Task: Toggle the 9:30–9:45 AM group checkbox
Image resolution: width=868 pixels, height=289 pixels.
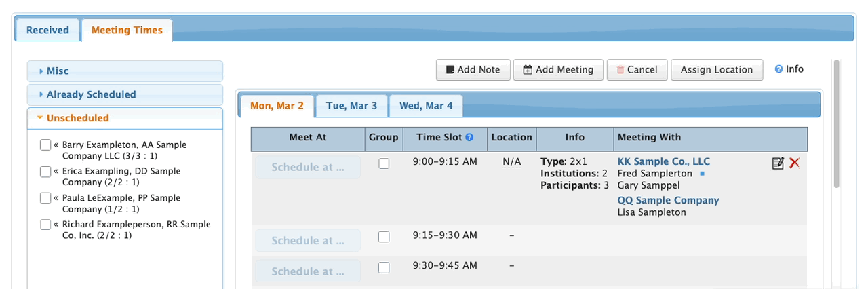Action: (384, 267)
